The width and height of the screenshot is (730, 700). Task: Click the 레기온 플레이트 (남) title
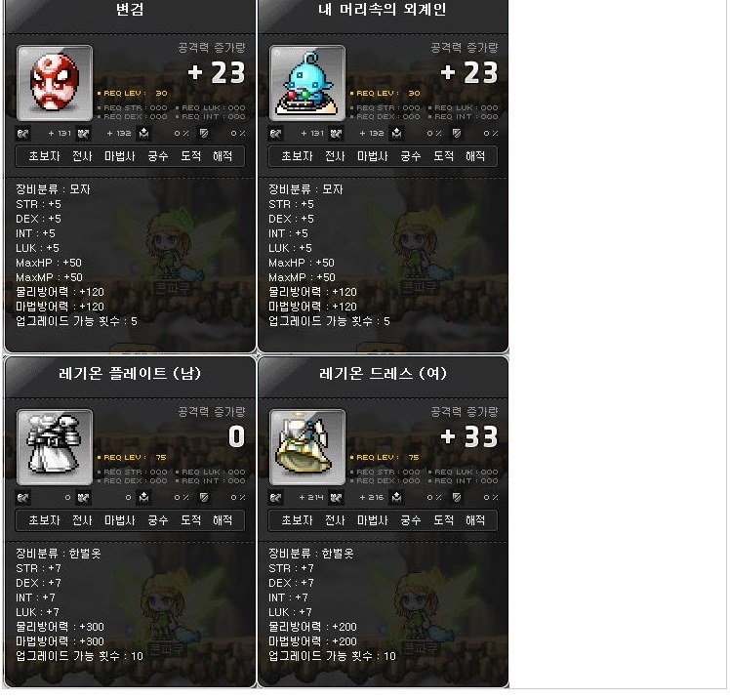point(130,374)
